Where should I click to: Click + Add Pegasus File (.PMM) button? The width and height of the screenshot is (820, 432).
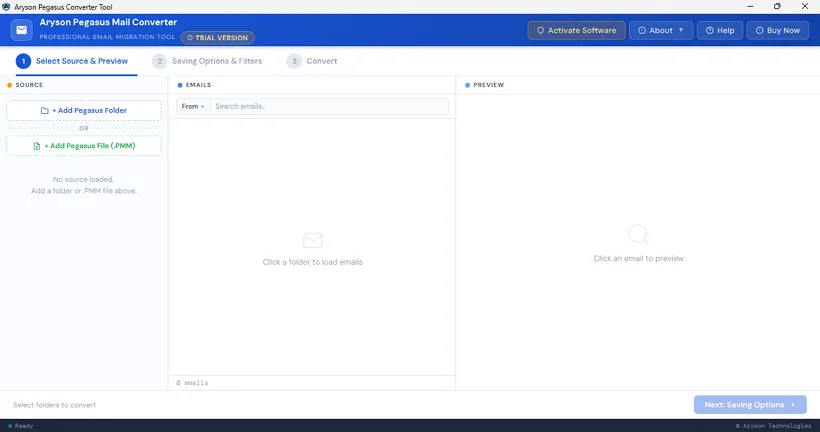84,146
